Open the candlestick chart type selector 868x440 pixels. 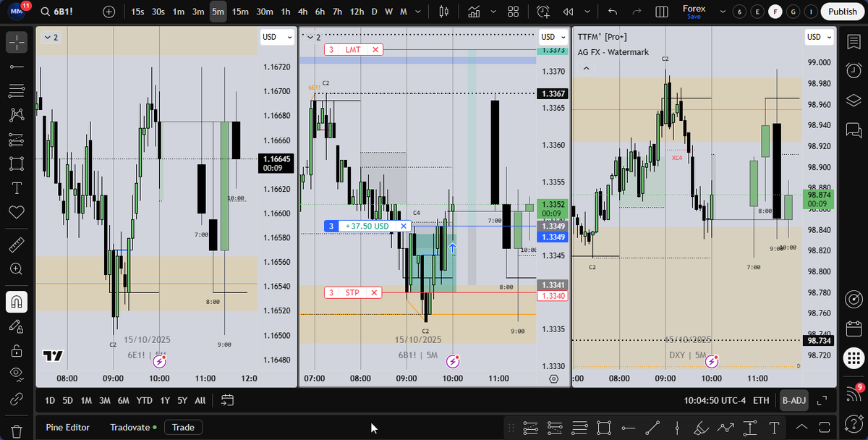pos(444,12)
